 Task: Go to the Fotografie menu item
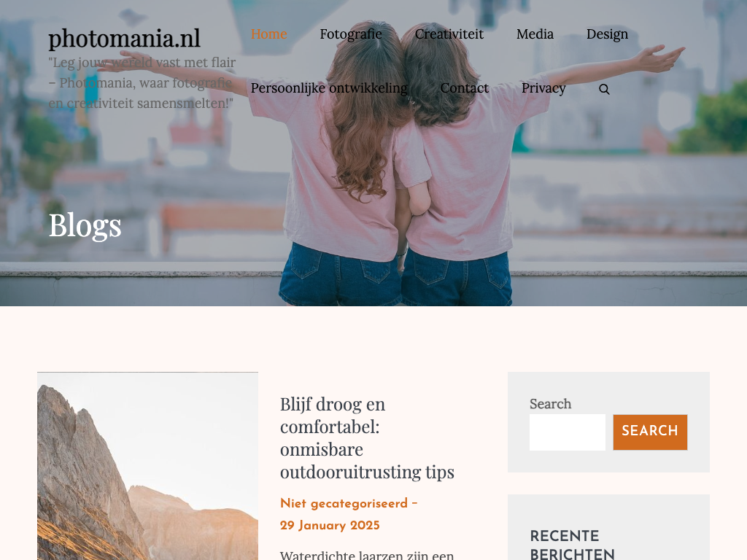[351, 34]
